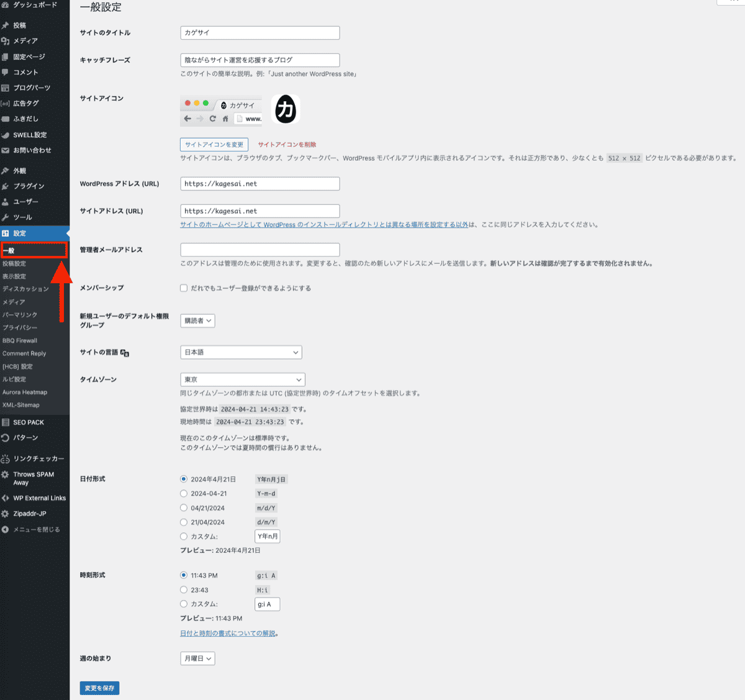Go to 表示設定 in the settings submenu

14,276
